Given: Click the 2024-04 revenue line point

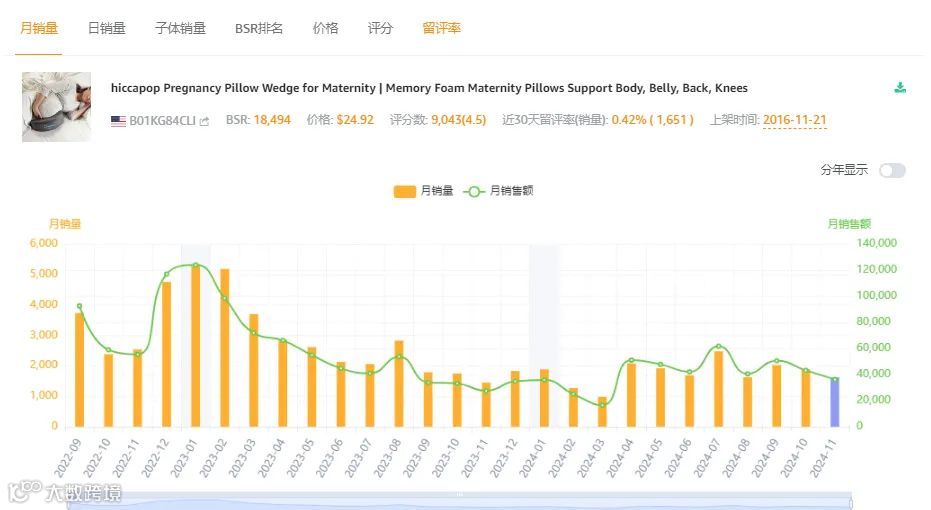Looking at the screenshot, I should pyautogui.click(x=631, y=360).
